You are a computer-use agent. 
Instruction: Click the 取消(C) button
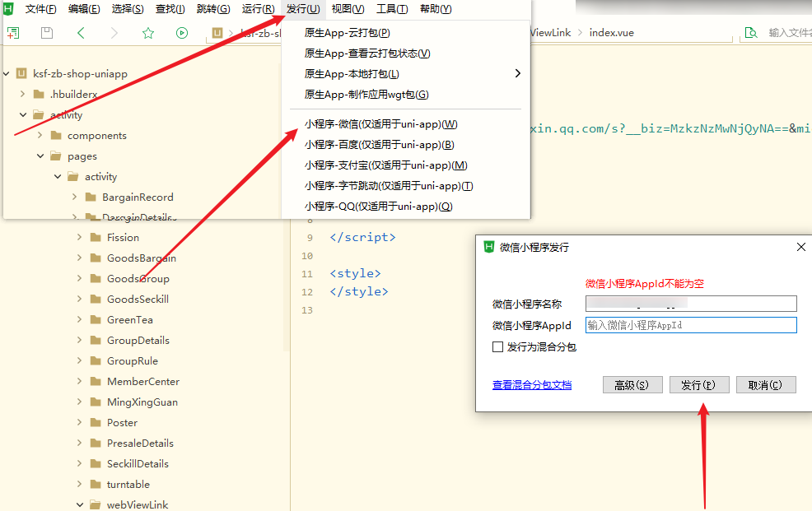(766, 385)
